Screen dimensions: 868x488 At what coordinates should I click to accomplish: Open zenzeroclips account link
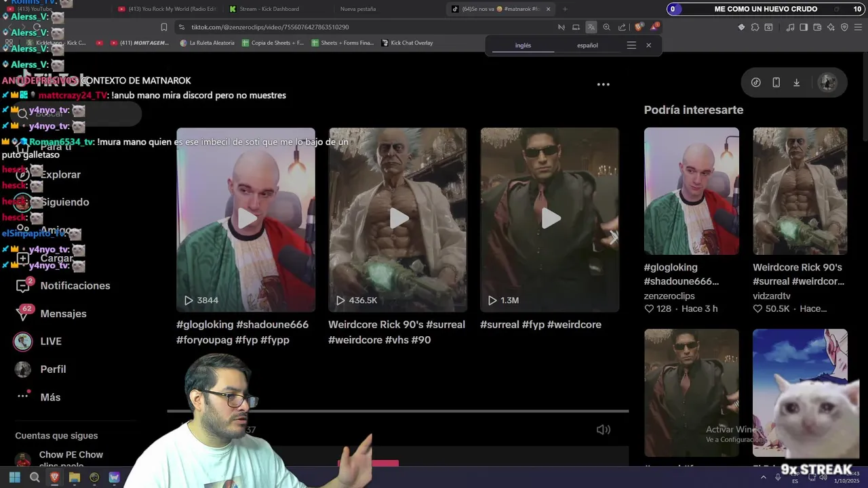click(x=669, y=296)
